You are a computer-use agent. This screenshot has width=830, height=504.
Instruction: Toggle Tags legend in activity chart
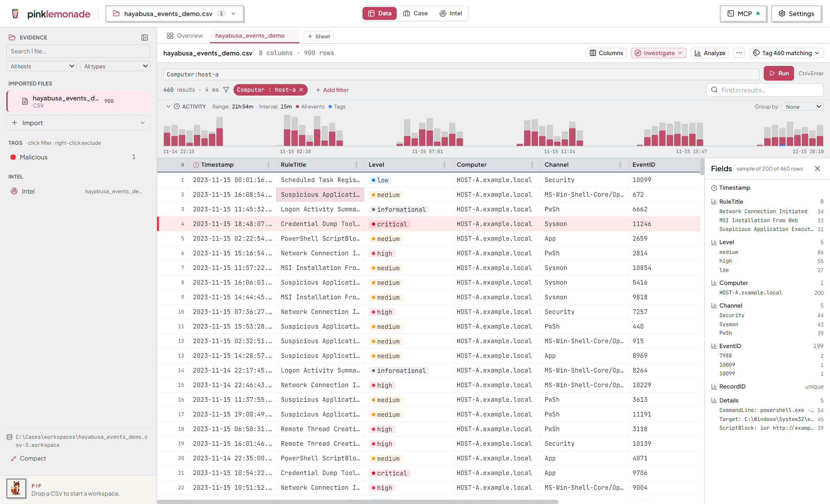click(x=337, y=107)
